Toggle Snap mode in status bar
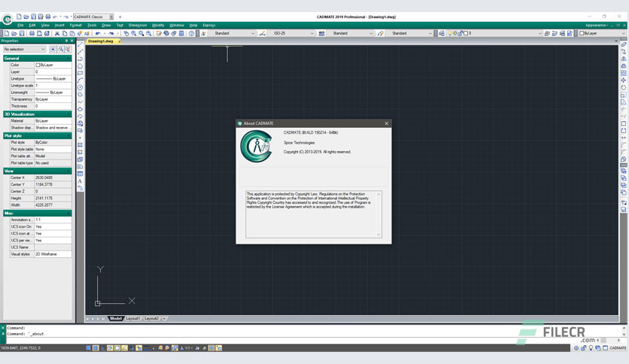The image size is (629, 364). tap(88, 348)
